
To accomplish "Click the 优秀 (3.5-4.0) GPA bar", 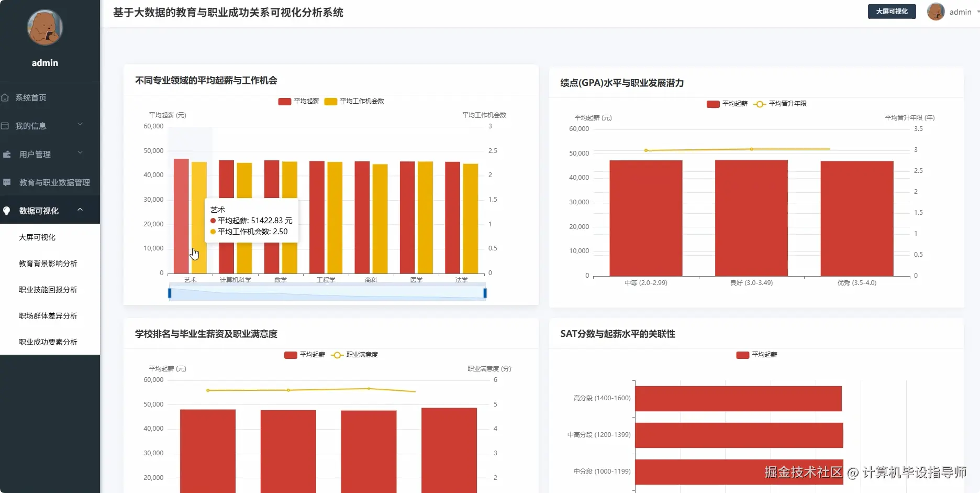I will 857,218.
